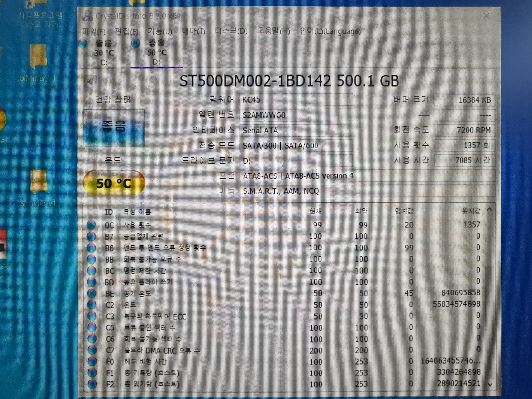
Task: Click the status orb for row F0
Action: 92,362
